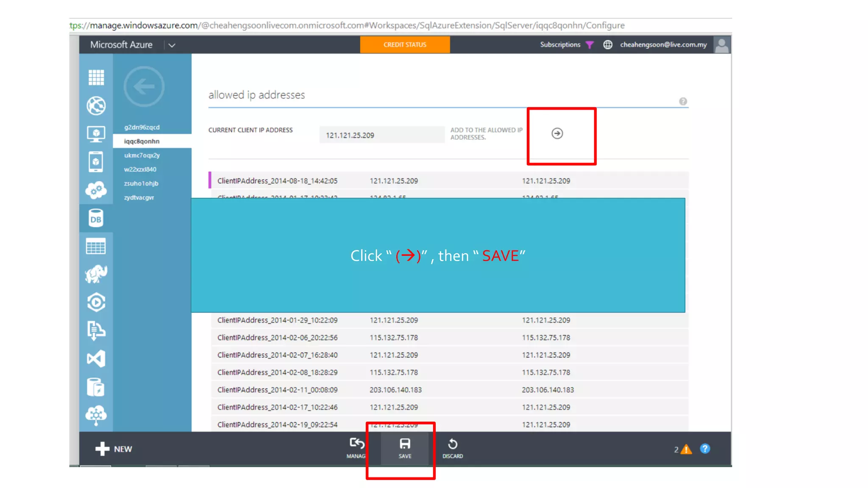Open the language globe menu in header

[x=607, y=44]
